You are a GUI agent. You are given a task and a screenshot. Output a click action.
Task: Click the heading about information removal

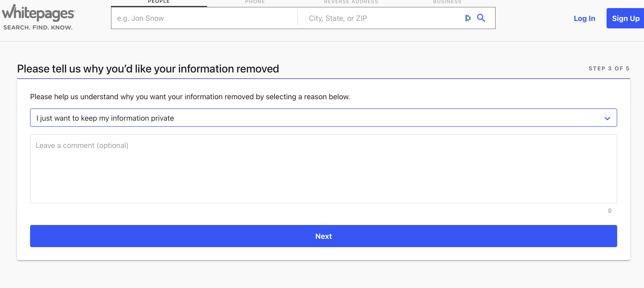148,69
